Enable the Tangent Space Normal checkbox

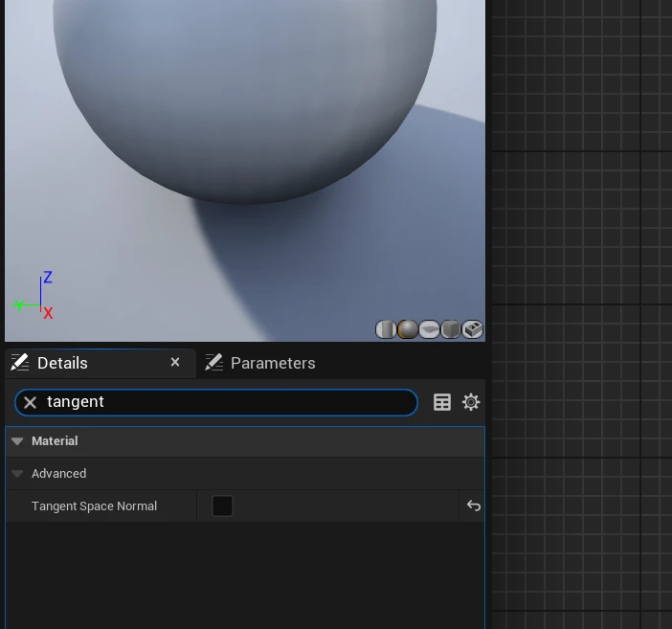(222, 505)
